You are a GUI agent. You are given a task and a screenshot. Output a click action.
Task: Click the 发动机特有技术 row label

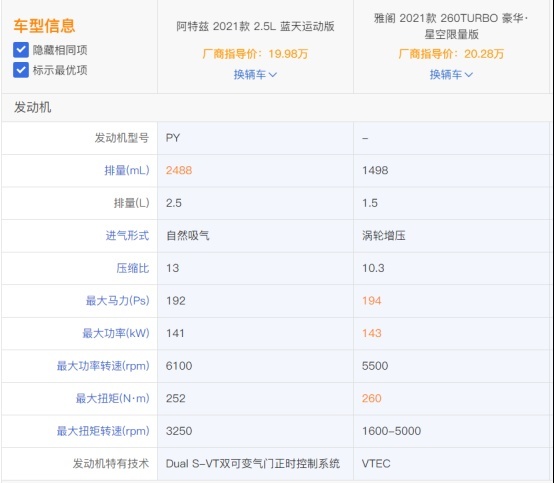(111, 463)
